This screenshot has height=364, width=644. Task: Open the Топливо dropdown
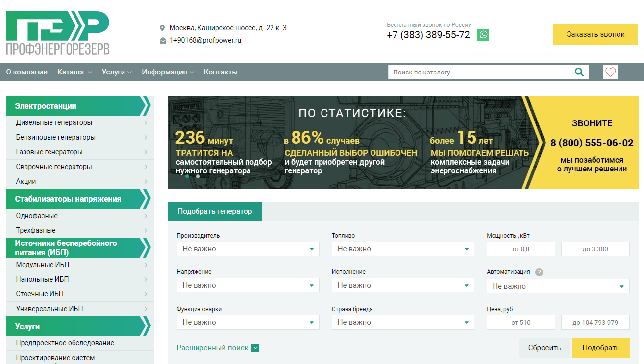(402, 249)
